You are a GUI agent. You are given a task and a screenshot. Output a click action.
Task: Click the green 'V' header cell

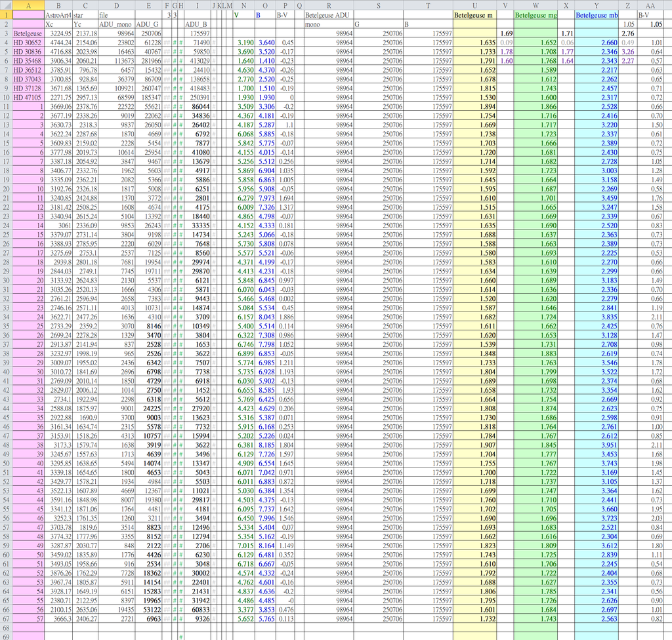[x=244, y=15]
